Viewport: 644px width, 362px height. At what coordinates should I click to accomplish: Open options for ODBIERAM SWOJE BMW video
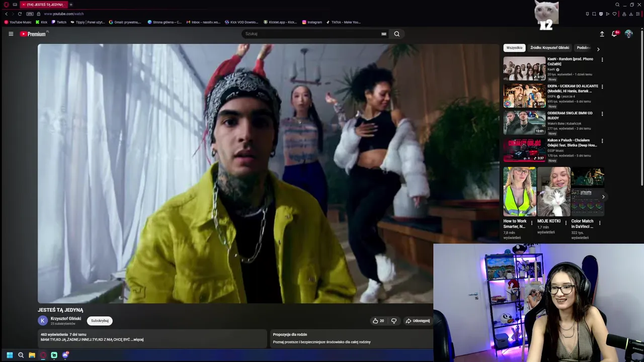click(x=602, y=114)
